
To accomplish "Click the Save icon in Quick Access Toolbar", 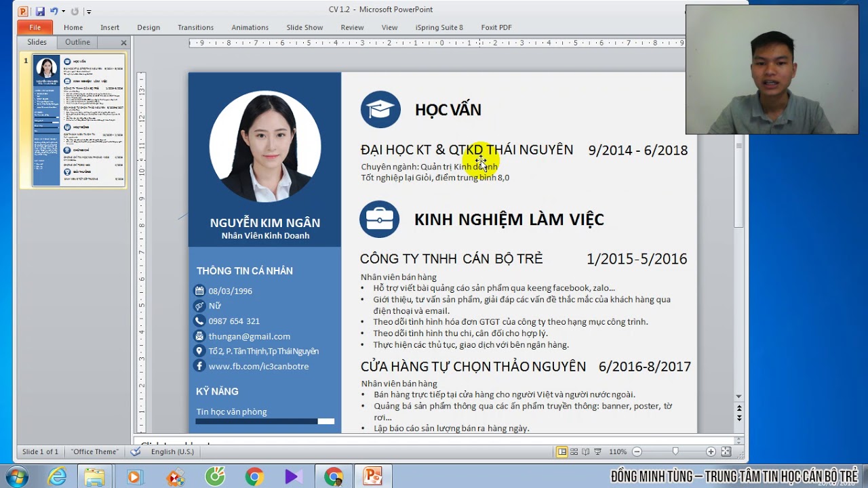I will pyautogui.click(x=40, y=11).
